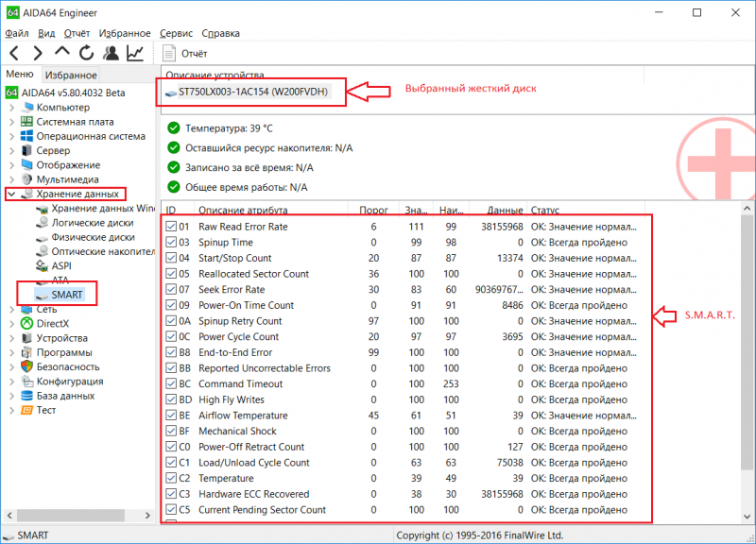Click the Системная плата motherboard icon
Image resolution: width=756 pixels, height=544 pixels.
[27, 122]
